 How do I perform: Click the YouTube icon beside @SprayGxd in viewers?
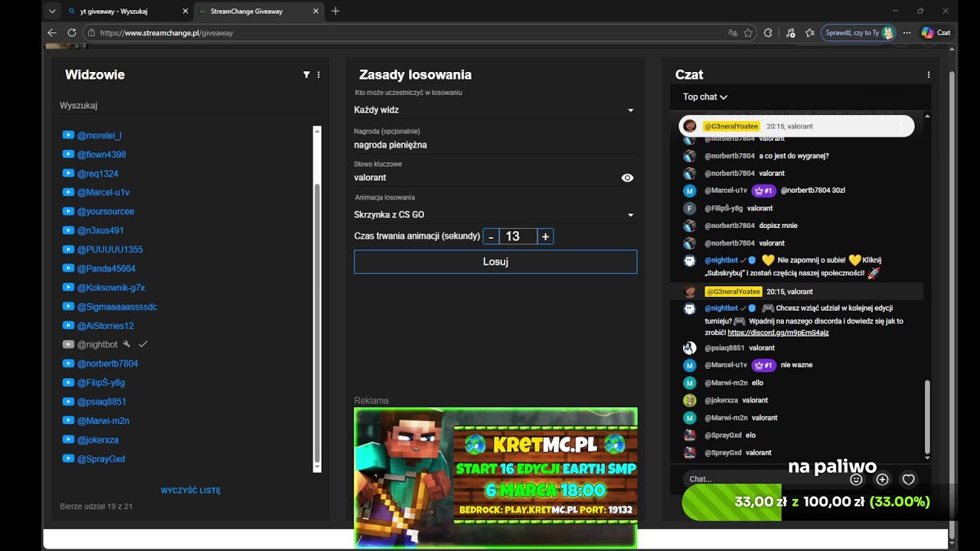pyautogui.click(x=68, y=459)
